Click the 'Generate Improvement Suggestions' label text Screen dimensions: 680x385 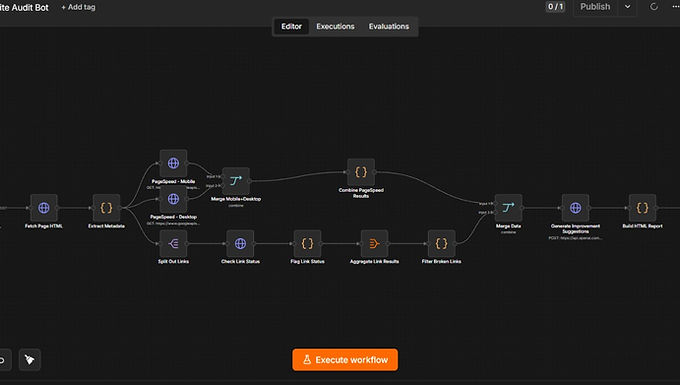pos(575,228)
